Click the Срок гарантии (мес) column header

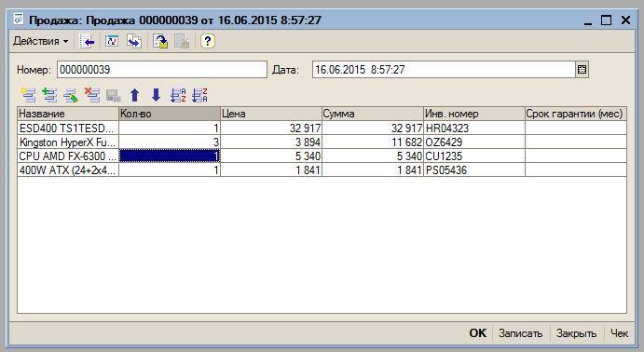576,114
